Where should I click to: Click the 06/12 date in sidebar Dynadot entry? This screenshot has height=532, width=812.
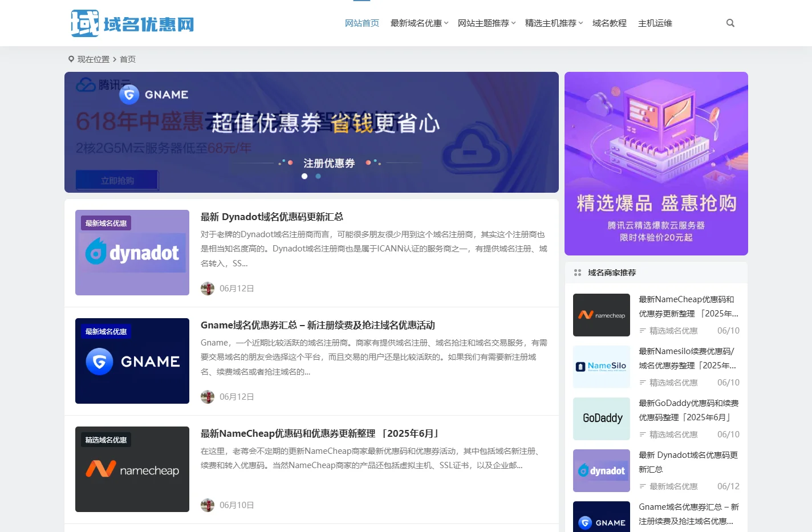(x=728, y=486)
